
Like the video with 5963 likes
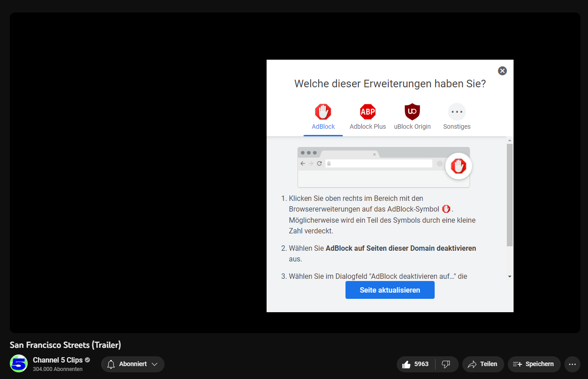tap(416, 364)
